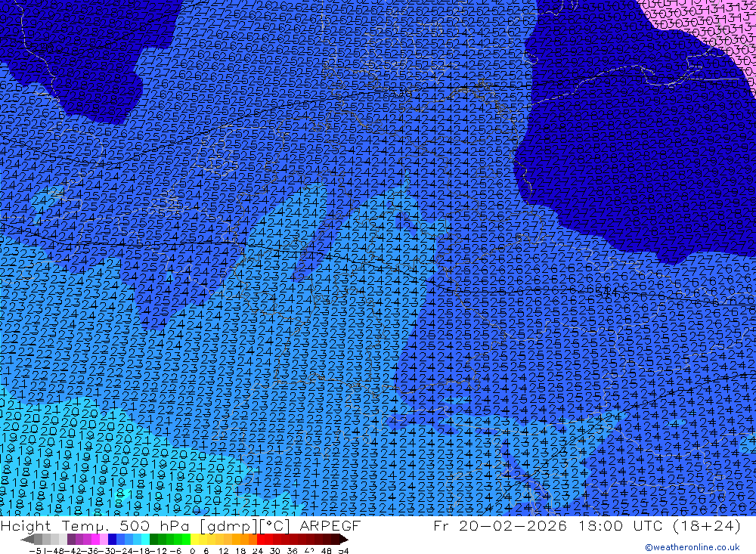
Task: Click the 'ARPEGE' model name text
Action: click(x=330, y=525)
